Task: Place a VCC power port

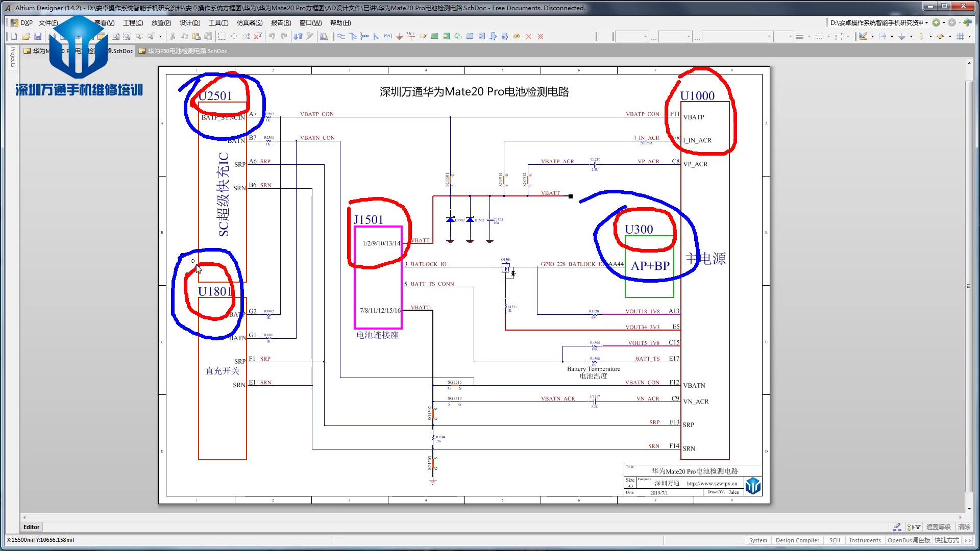Action: (x=411, y=36)
